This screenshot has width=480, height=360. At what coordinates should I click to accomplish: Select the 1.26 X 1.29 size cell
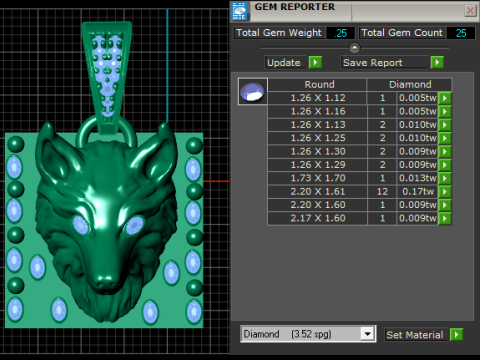[x=317, y=165]
